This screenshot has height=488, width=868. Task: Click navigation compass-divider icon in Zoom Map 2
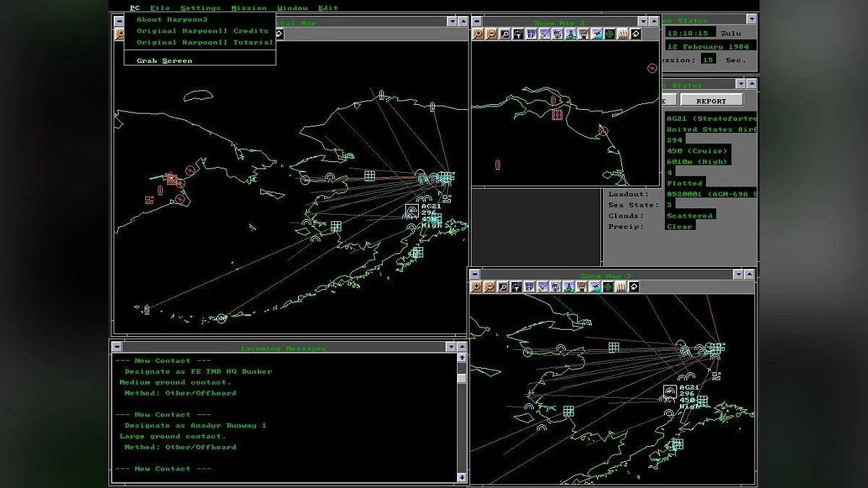(570, 33)
